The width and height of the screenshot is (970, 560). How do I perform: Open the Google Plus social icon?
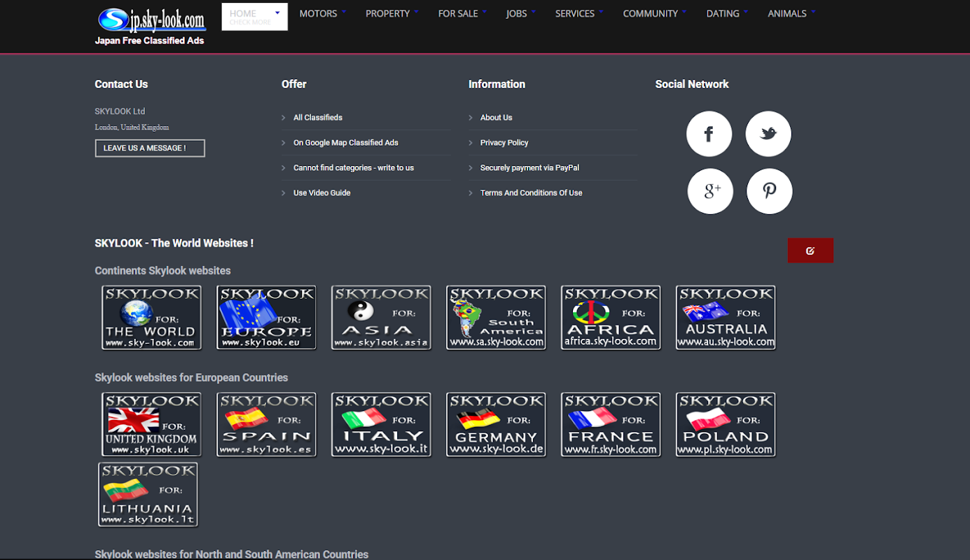click(x=710, y=191)
